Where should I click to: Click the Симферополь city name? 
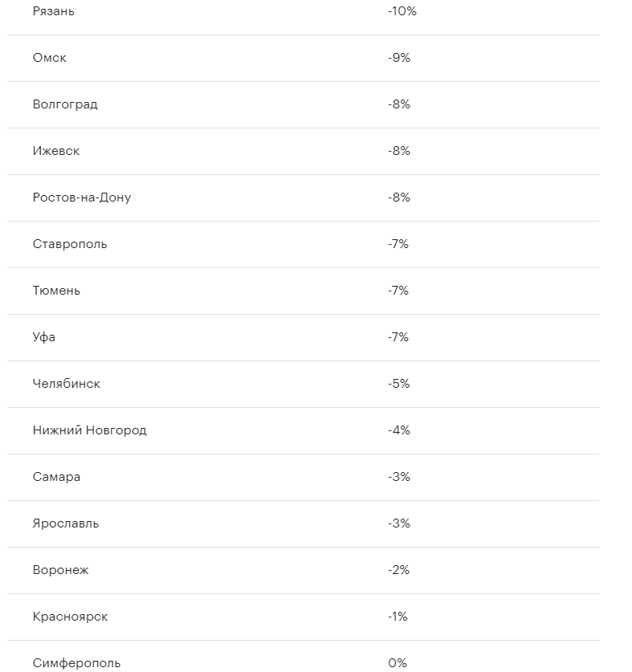pos(77,663)
